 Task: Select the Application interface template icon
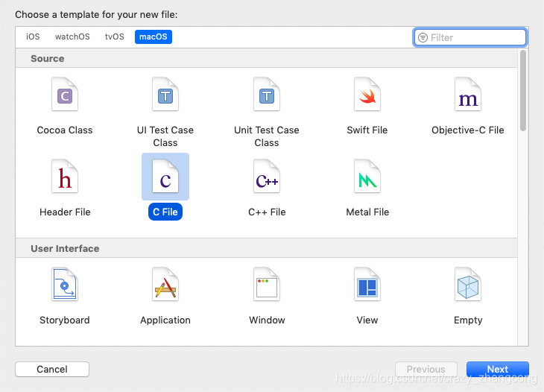pyautogui.click(x=165, y=284)
